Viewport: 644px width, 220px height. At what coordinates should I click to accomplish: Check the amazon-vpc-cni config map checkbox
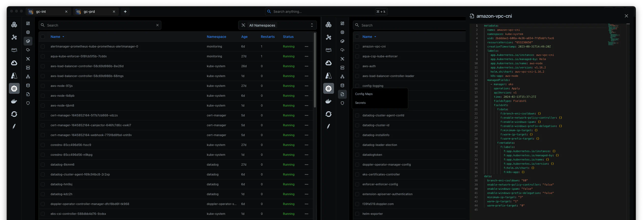click(357, 46)
